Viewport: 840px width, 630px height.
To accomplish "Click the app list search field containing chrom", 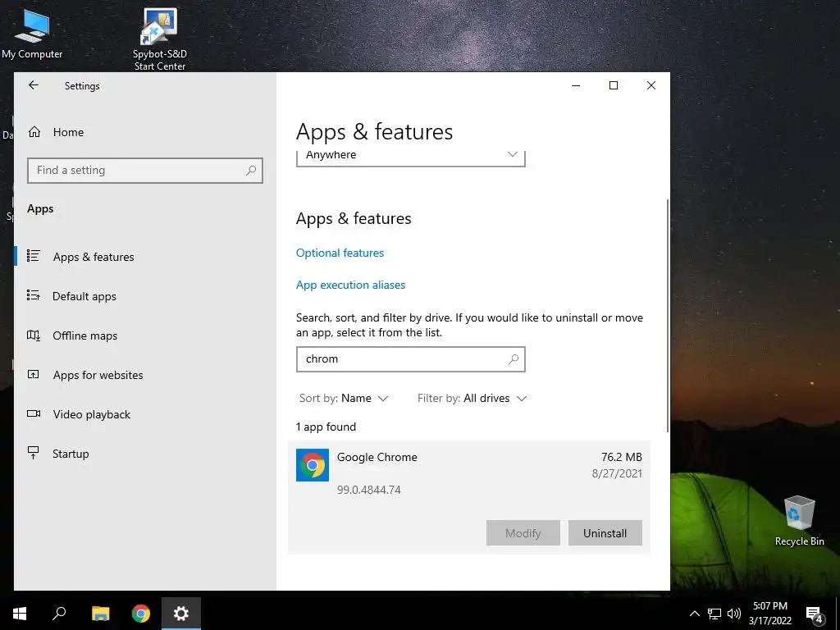I will point(410,359).
